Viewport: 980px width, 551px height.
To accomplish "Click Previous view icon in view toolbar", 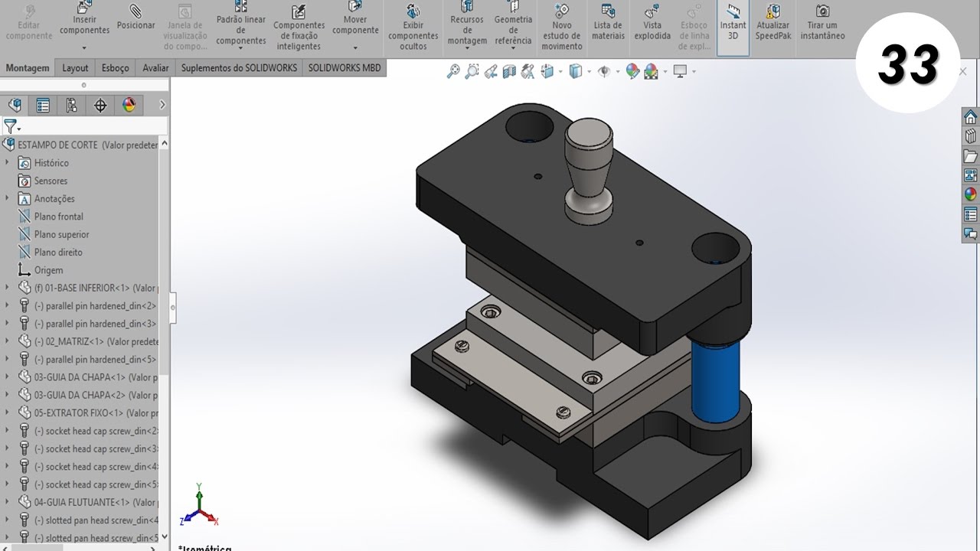I will 491,71.
